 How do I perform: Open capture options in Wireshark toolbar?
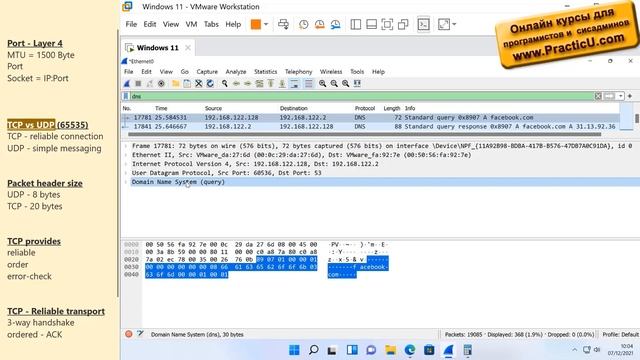[x=161, y=84]
